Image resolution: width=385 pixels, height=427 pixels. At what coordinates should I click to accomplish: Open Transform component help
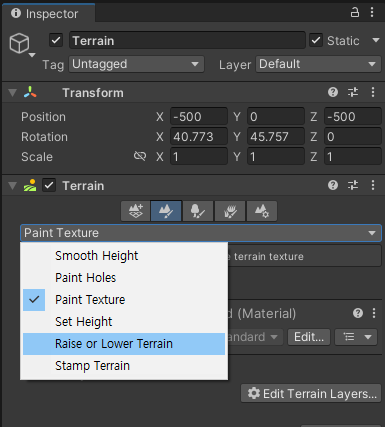(x=333, y=92)
